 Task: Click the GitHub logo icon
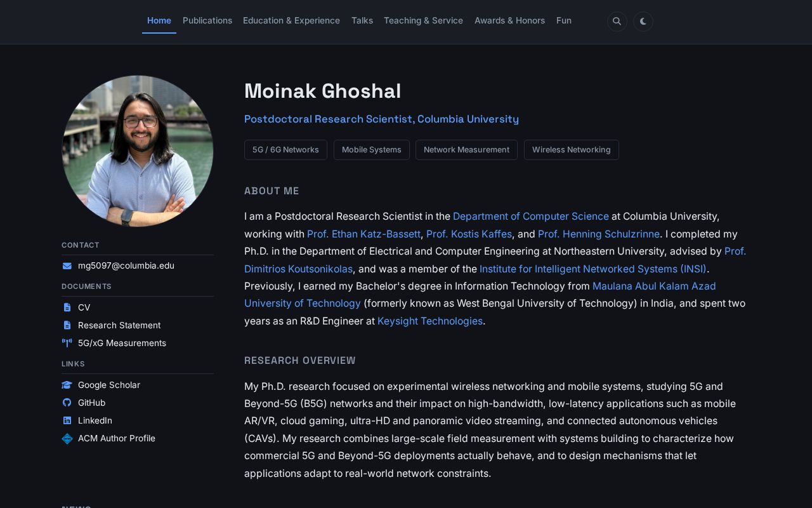pos(67,403)
